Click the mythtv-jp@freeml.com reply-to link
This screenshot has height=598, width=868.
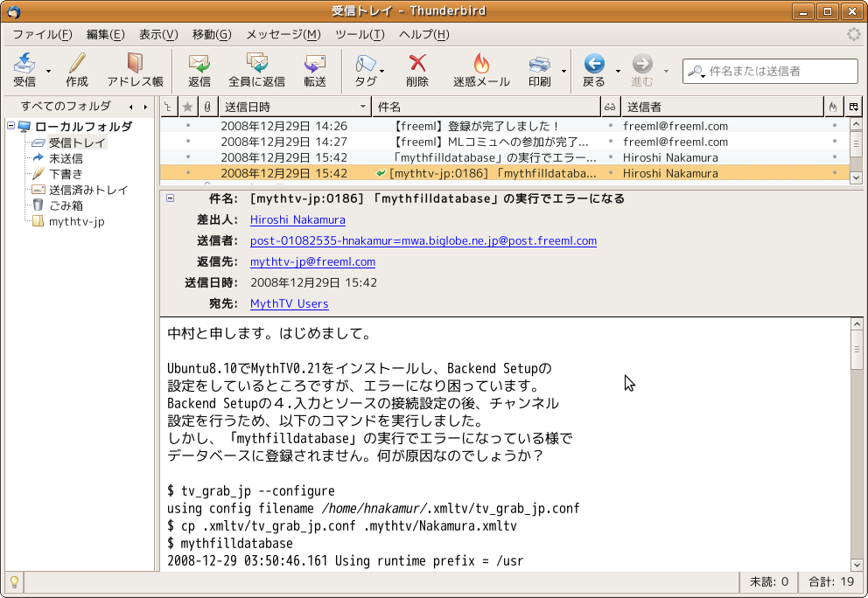[x=312, y=261]
